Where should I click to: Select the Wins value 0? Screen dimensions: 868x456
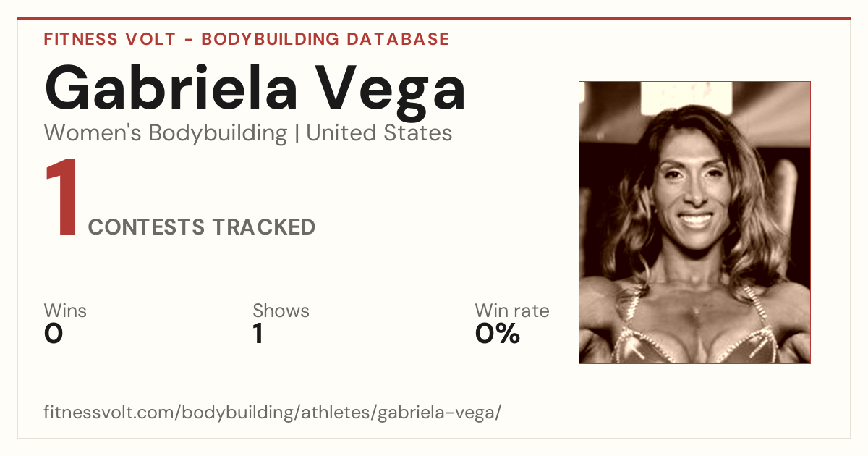tap(54, 334)
